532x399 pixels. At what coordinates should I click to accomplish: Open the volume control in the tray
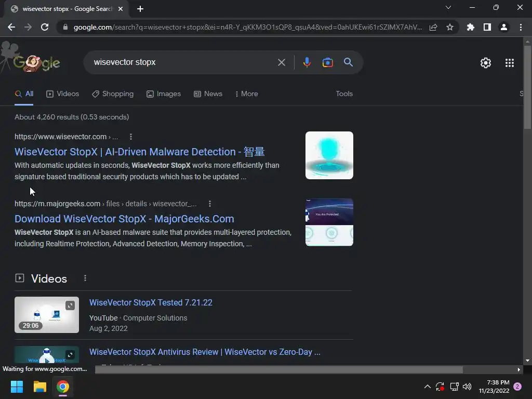click(x=467, y=387)
